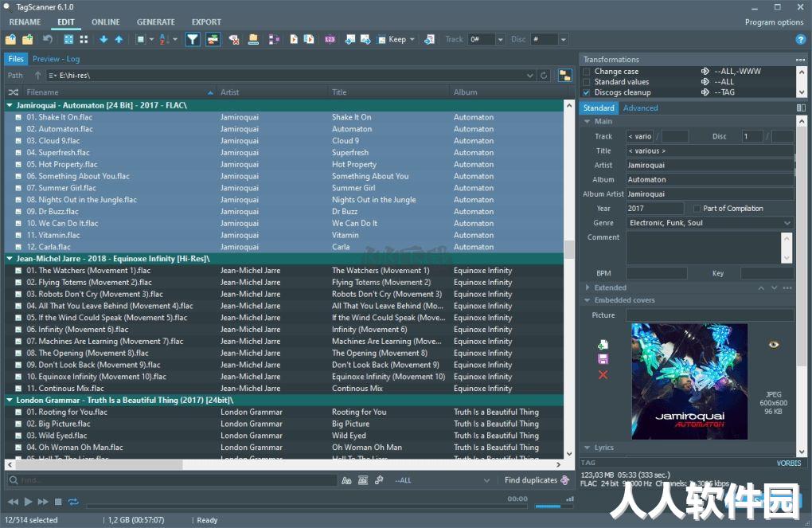812x528 pixels.
Task: Click the stop playback button
Action: click(58, 502)
